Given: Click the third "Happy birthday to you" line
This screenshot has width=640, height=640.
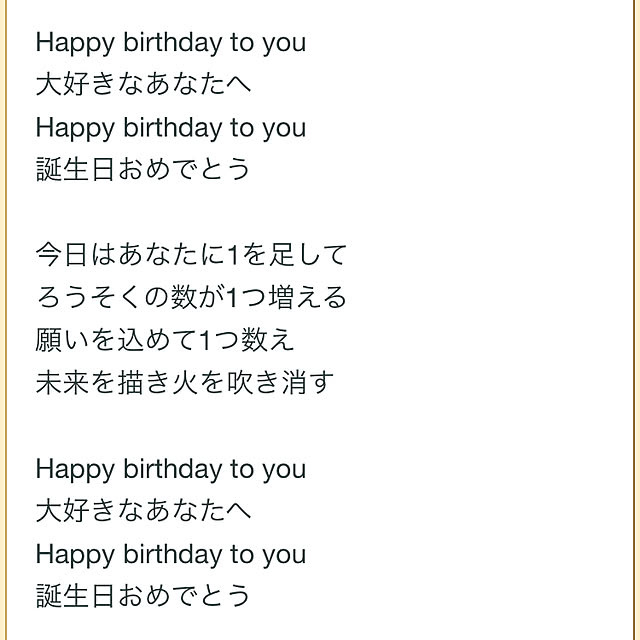Looking at the screenshot, I should (x=171, y=470).
